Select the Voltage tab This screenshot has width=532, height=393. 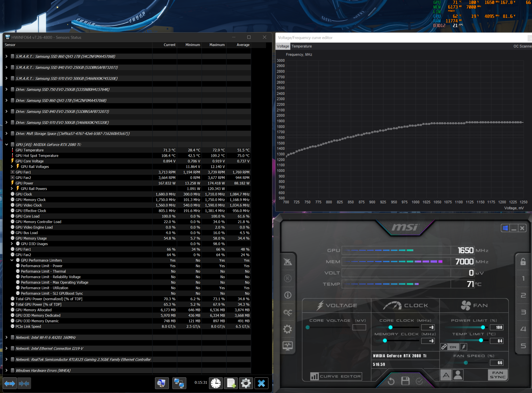click(x=283, y=46)
